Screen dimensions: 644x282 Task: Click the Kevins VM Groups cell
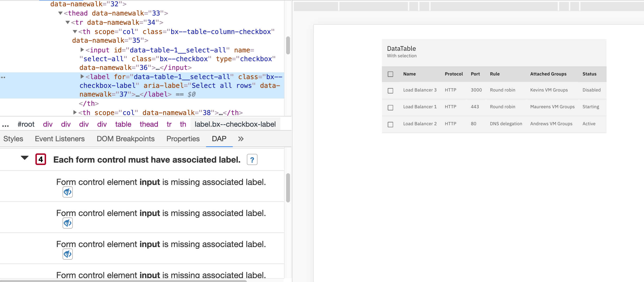(549, 90)
